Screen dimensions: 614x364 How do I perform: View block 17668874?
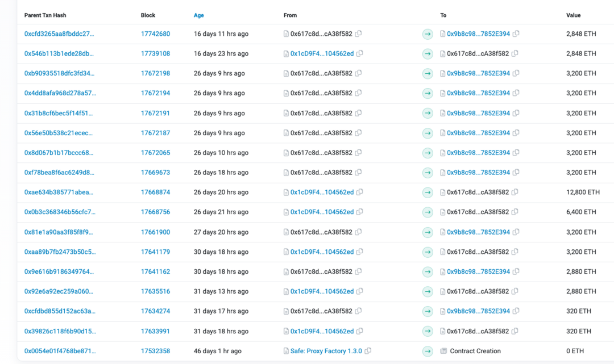[155, 192]
